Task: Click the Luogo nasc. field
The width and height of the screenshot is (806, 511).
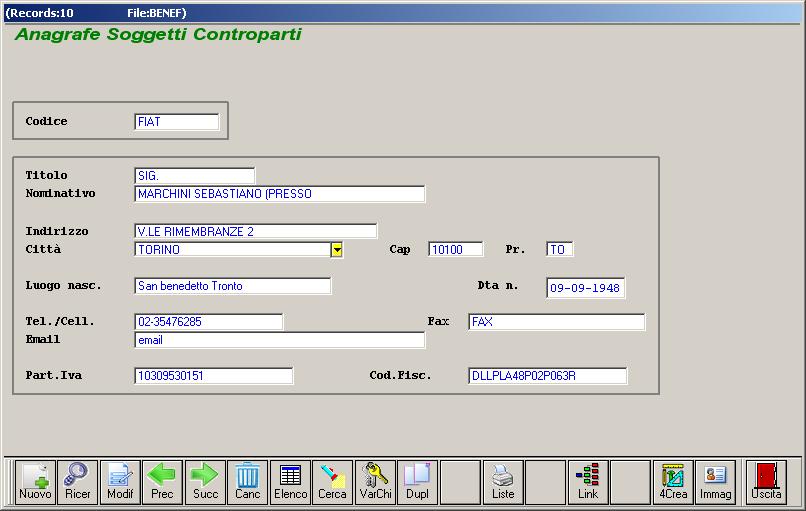Action: click(x=233, y=286)
